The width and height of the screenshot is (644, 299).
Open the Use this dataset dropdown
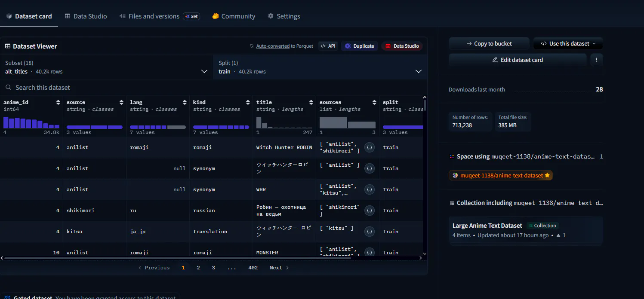pos(568,43)
